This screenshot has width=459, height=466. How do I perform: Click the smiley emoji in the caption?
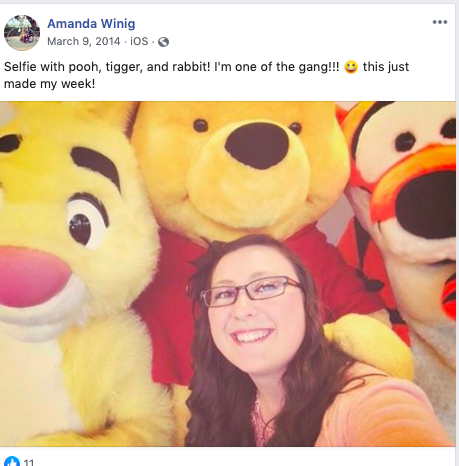[351, 67]
